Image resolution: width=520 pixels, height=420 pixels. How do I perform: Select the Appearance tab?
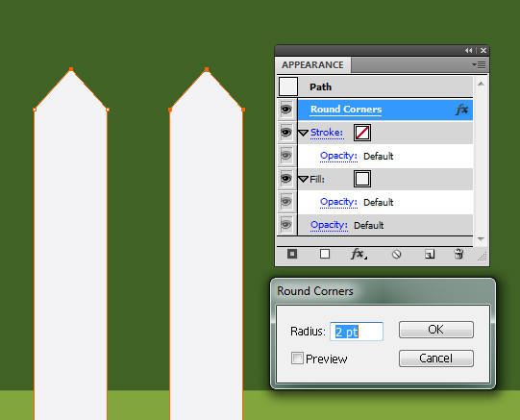(x=312, y=65)
